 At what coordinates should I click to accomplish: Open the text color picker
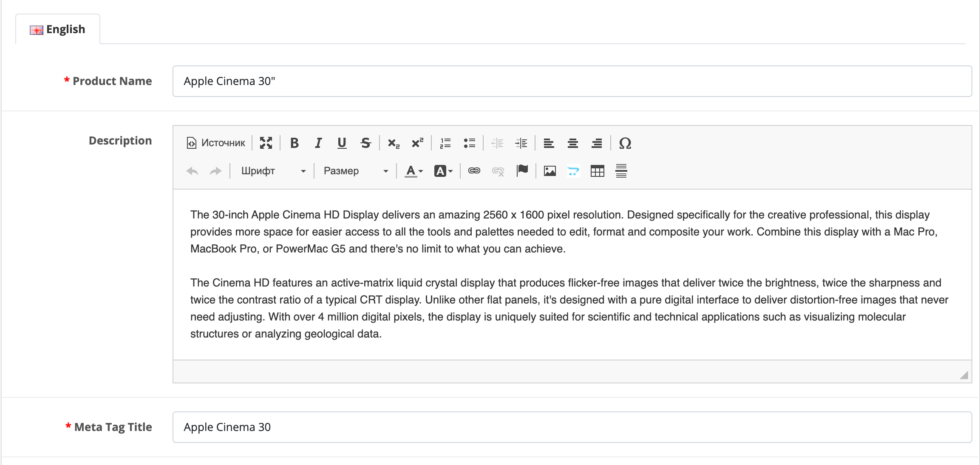tap(414, 171)
